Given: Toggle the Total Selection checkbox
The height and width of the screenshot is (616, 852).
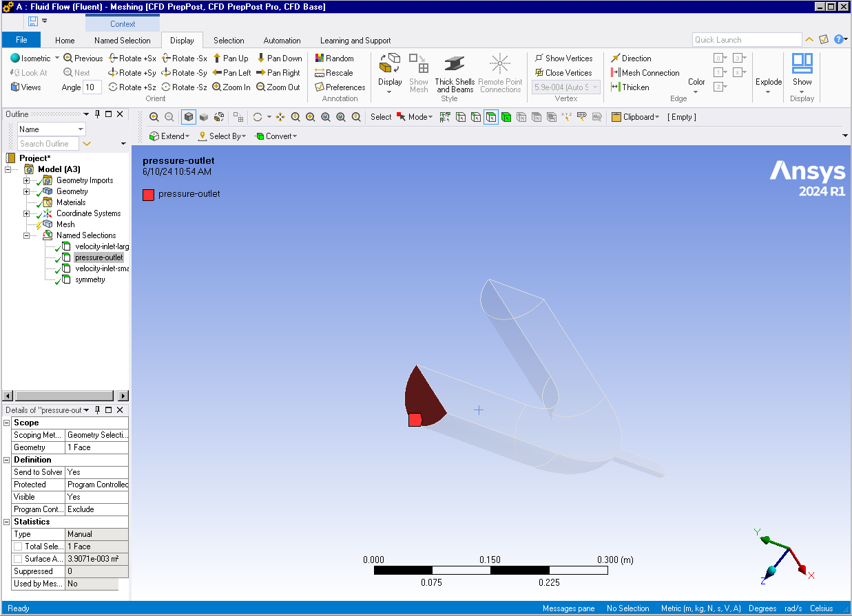Looking at the screenshot, I should point(18,546).
